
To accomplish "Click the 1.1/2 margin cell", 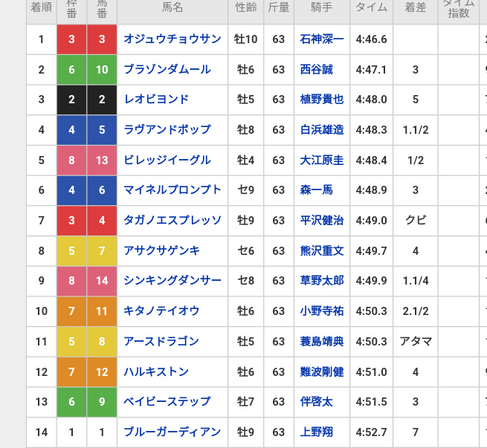I will 416,130.
